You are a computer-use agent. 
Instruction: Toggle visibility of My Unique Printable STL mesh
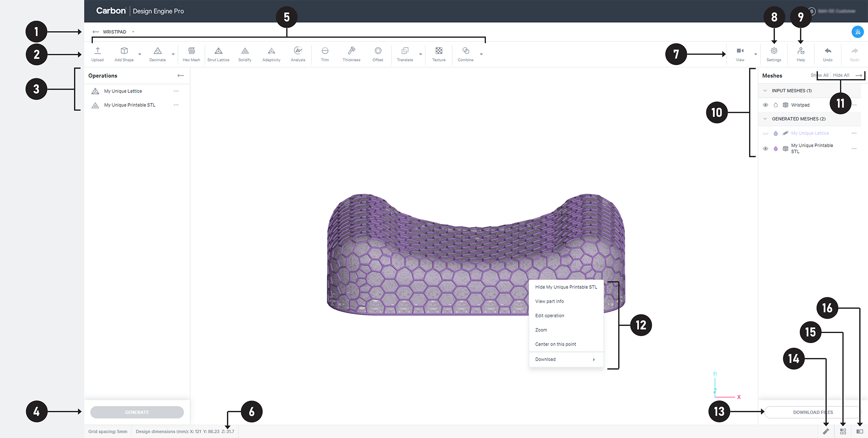[765, 148]
